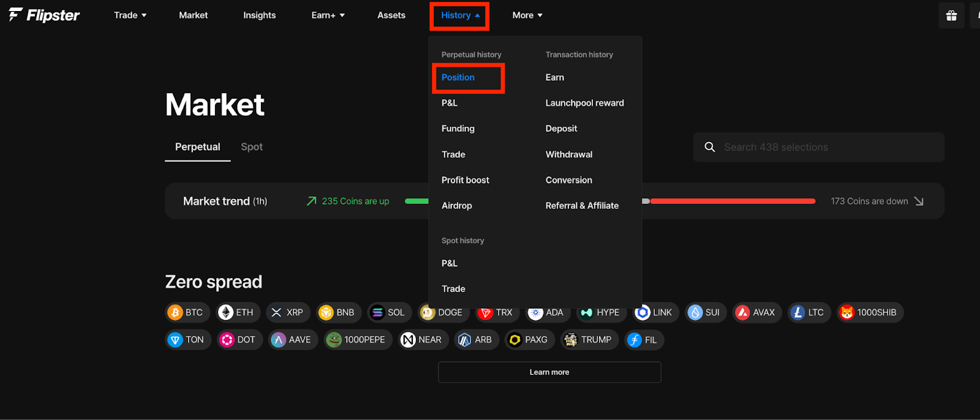Viewport: 980px width, 420px height.
Task: Choose Profit boost in History menu
Action: [x=466, y=180]
